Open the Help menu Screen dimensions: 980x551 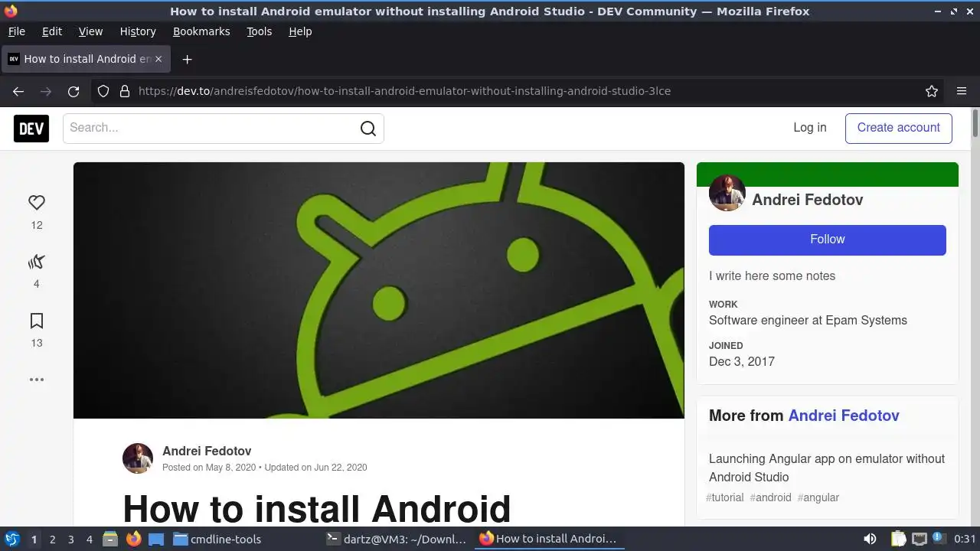300,31
